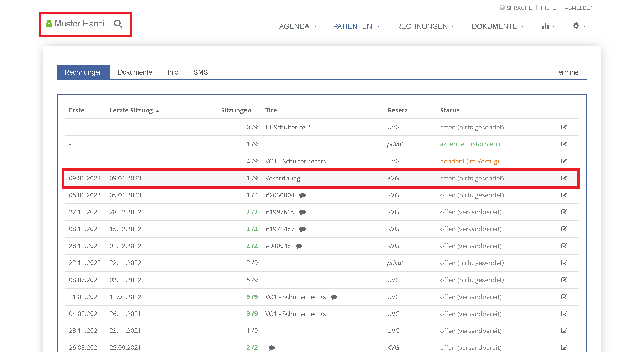Image resolution: width=644 pixels, height=352 pixels.
Task: Edit the row dated 26.03.2021
Action: [x=564, y=347]
